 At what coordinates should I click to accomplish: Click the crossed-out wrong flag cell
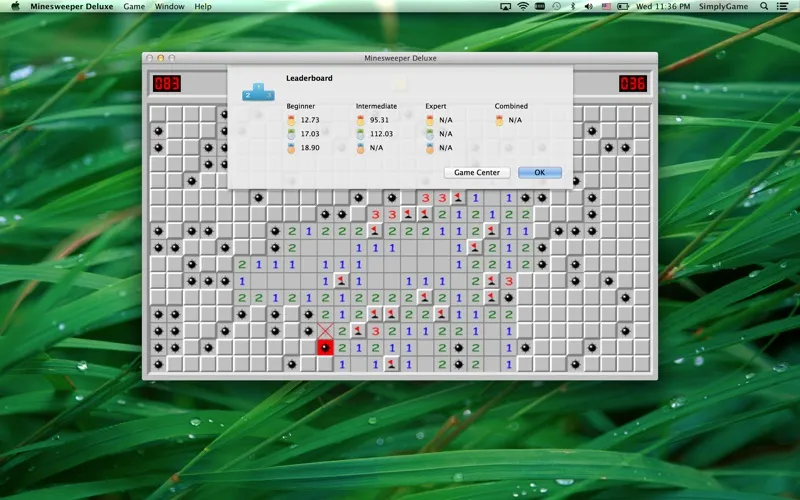coord(325,331)
